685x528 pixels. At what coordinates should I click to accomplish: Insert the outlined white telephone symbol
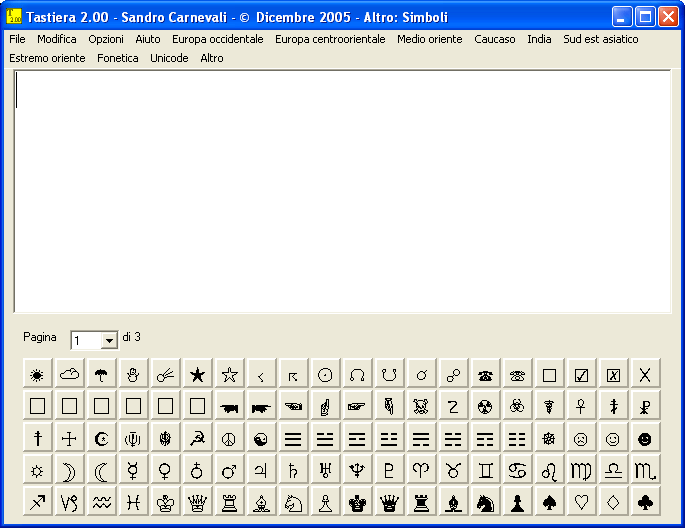(x=517, y=374)
